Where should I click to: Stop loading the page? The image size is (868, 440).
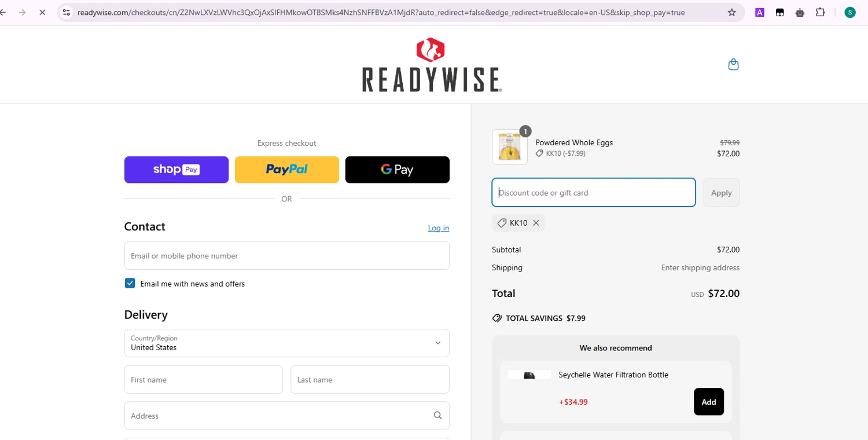point(42,12)
